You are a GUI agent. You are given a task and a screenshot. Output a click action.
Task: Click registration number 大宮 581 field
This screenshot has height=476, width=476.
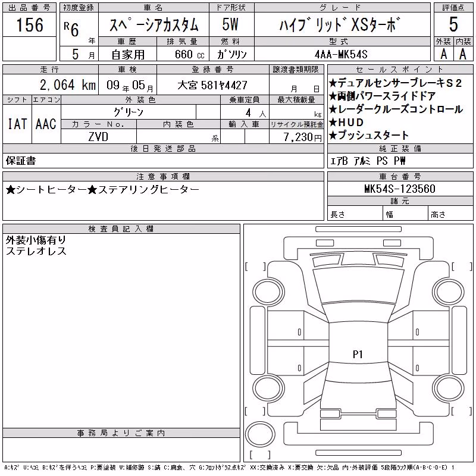(x=212, y=85)
